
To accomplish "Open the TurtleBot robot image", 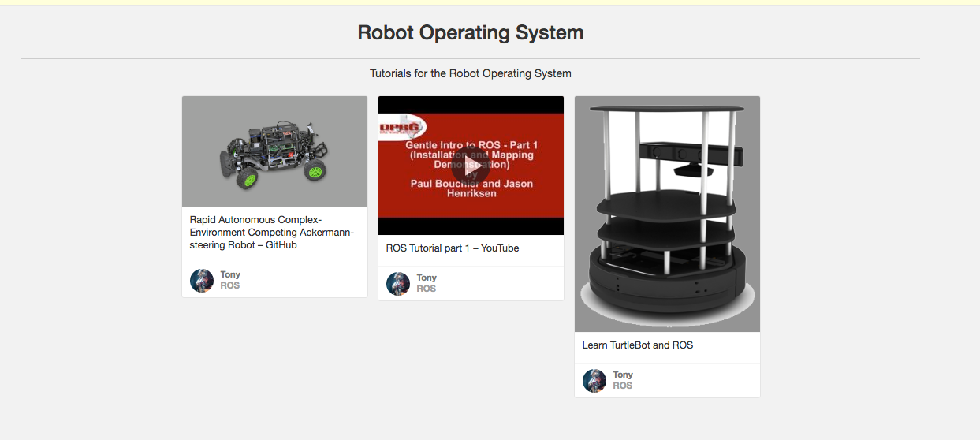I will 667,214.
